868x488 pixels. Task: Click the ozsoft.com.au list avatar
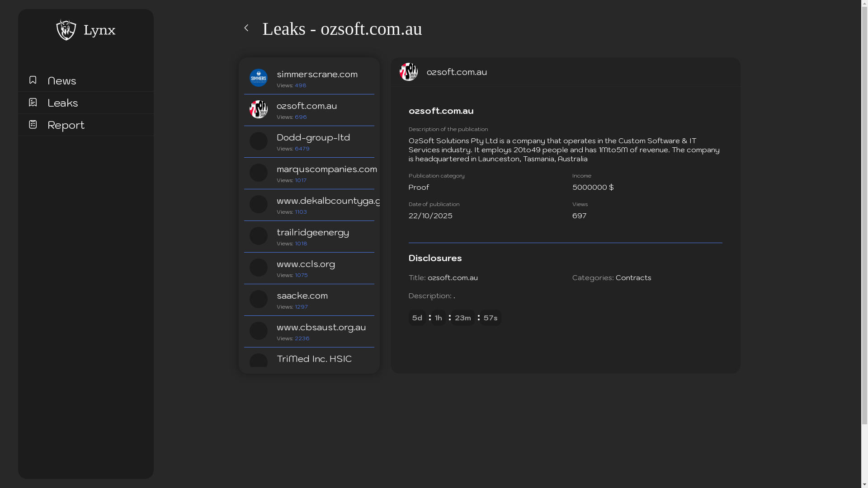(259, 109)
